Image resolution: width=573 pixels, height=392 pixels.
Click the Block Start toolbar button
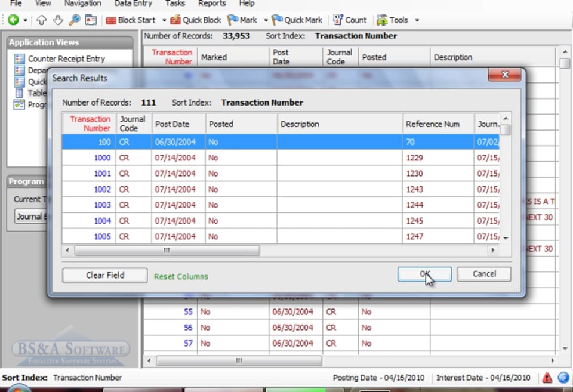click(131, 20)
